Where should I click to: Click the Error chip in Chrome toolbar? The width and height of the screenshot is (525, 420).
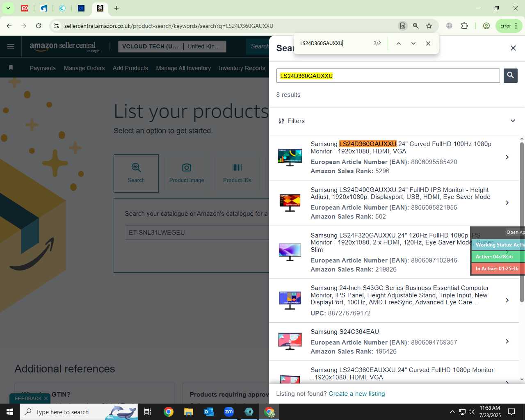pos(509,26)
